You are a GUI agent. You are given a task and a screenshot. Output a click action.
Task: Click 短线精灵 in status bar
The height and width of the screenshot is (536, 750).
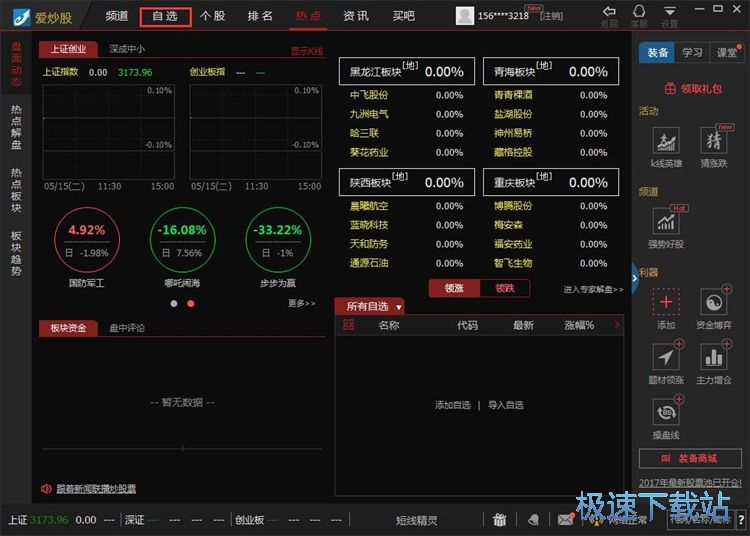[416, 520]
